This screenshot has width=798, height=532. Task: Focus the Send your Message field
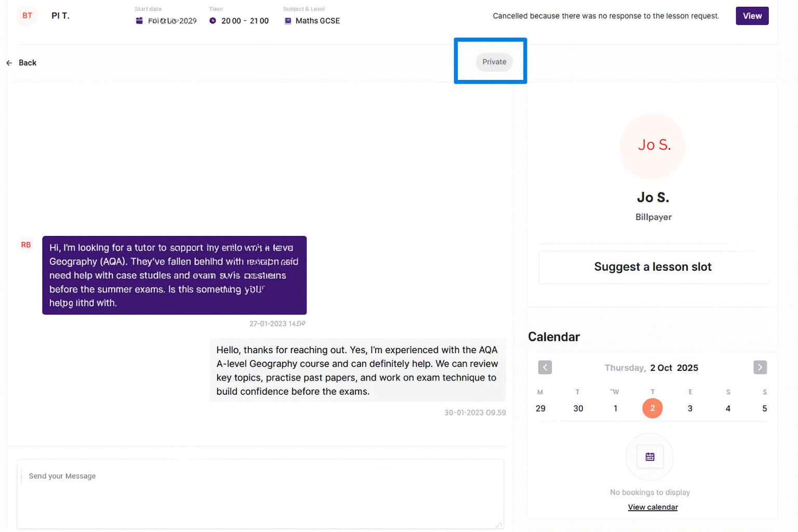click(260, 493)
